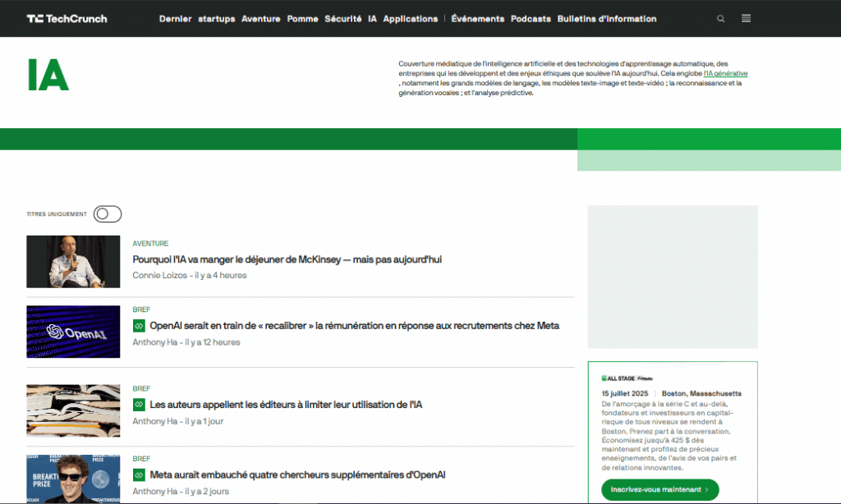Open the Dernier nav item
The height and width of the screenshot is (504, 841).
176,19
